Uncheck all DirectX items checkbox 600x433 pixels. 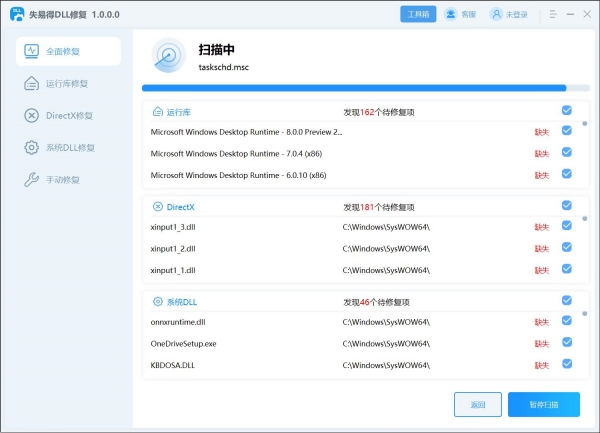pos(567,205)
